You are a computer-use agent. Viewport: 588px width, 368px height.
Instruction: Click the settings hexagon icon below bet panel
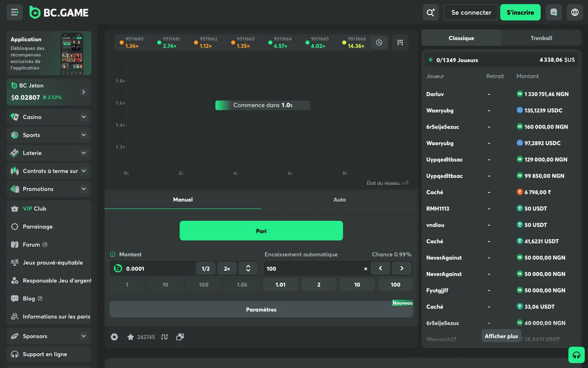(114, 337)
